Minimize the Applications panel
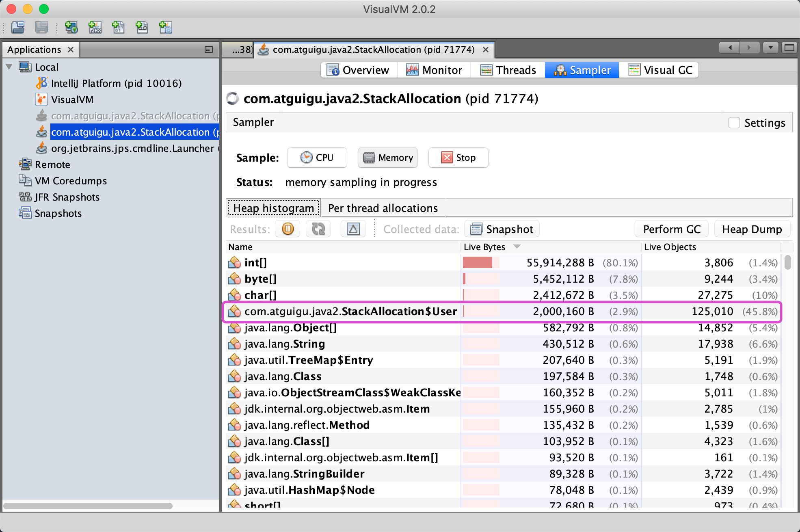The image size is (800, 532). click(x=209, y=50)
